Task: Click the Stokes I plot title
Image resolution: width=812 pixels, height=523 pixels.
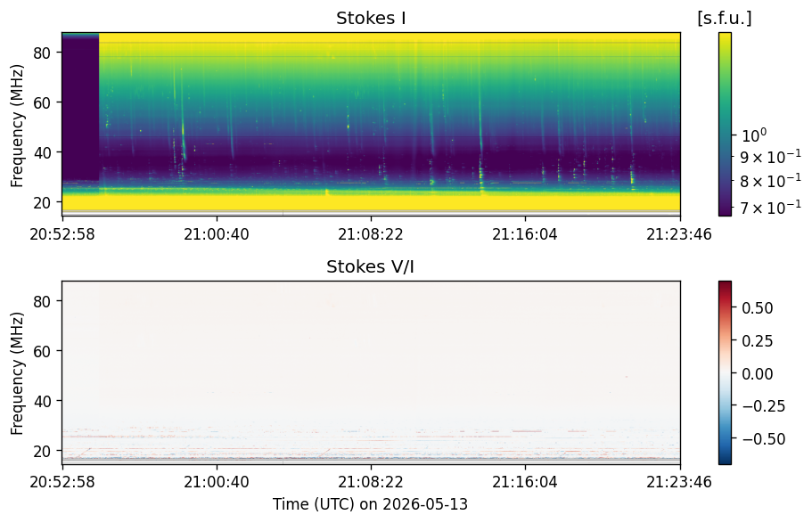Action: tap(371, 18)
